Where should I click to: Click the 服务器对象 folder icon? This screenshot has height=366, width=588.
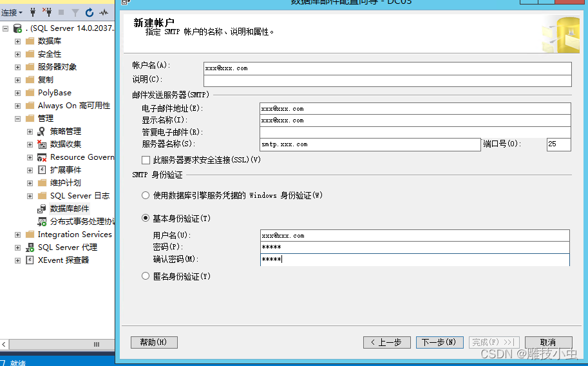click(30, 67)
